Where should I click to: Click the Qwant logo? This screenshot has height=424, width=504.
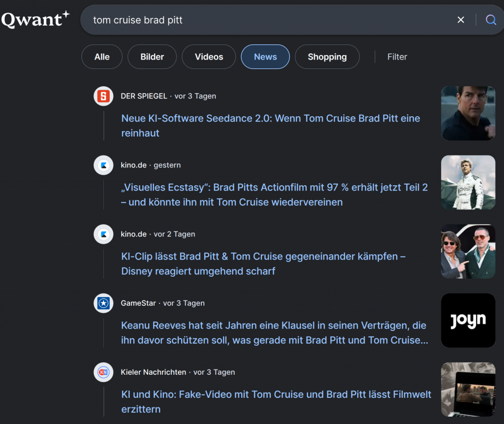point(35,19)
